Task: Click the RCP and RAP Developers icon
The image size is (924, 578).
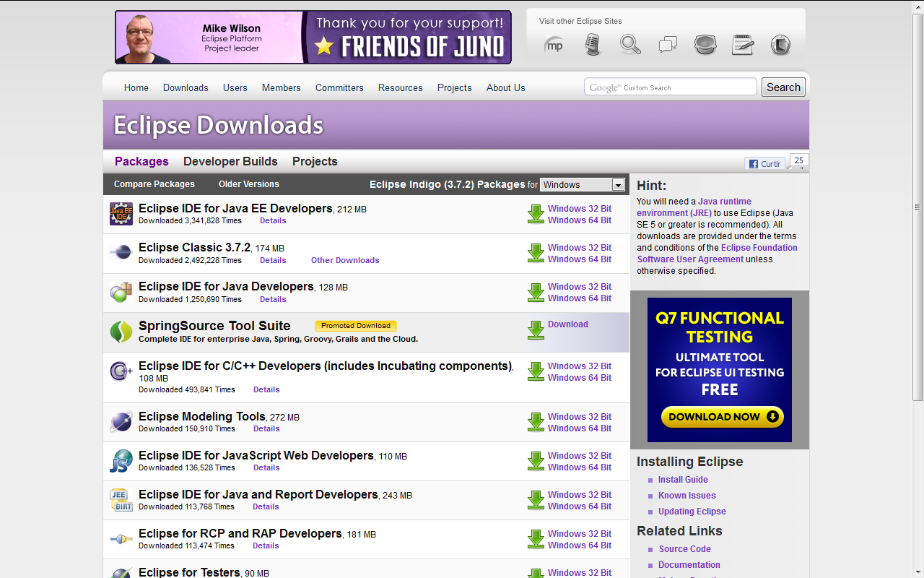Action: 121,539
